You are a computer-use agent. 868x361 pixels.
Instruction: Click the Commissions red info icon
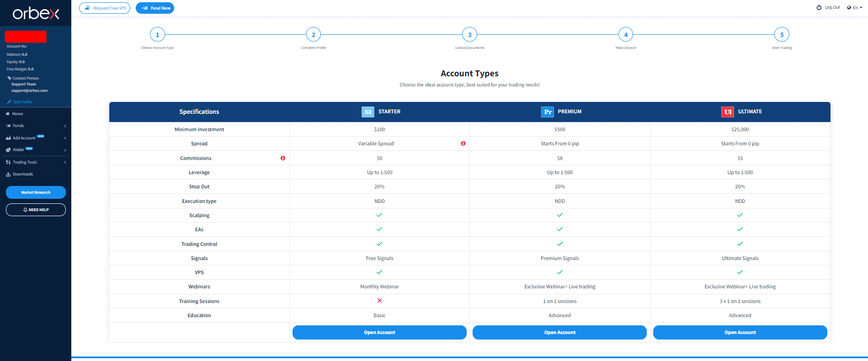pyautogui.click(x=283, y=158)
